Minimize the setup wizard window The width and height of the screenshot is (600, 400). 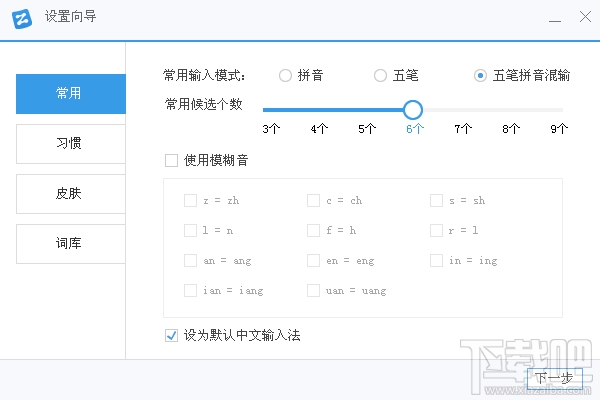tap(555, 18)
